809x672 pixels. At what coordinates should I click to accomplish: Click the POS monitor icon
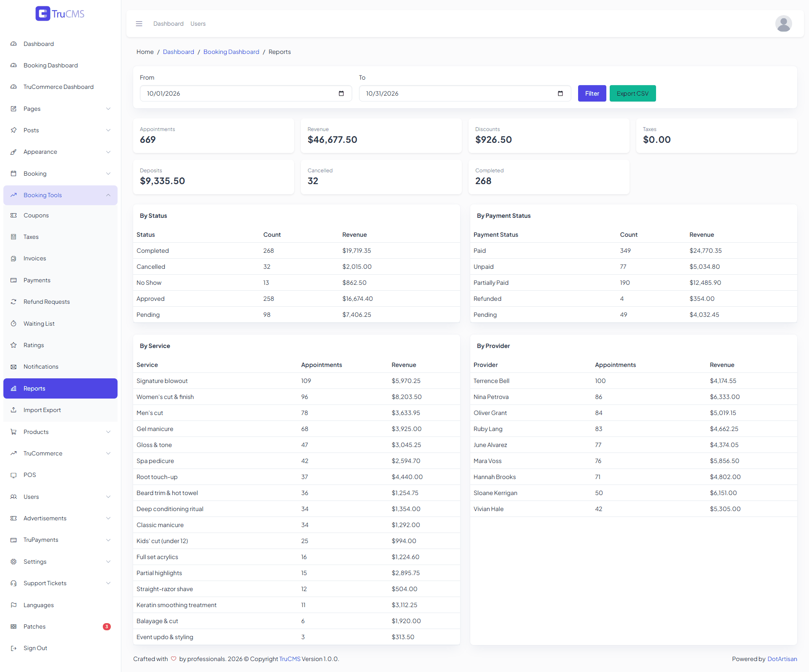pos(13,475)
